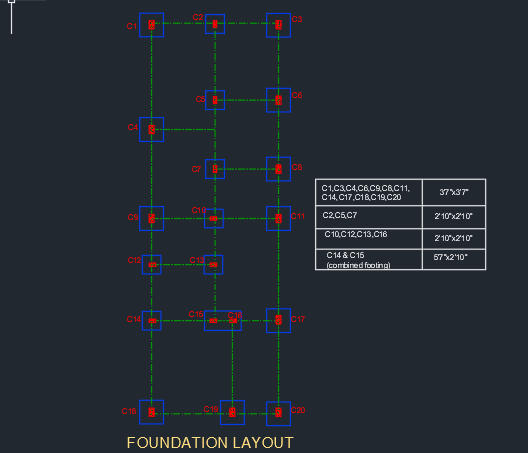Screen dimensions: 528x453
Task: Click the C17 column label
Action: pyautogui.click(x=298, y=319)
